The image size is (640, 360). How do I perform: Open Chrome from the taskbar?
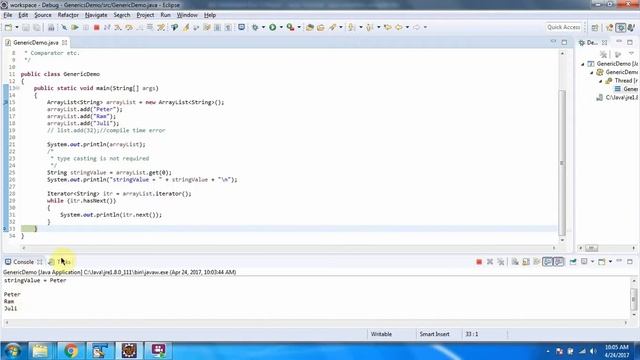pos(70,351)
